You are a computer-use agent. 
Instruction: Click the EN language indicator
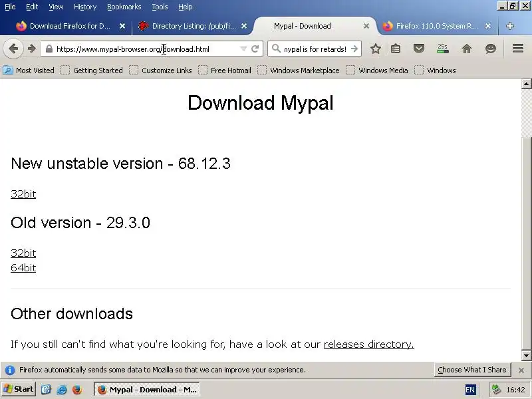tap(470, 390)
